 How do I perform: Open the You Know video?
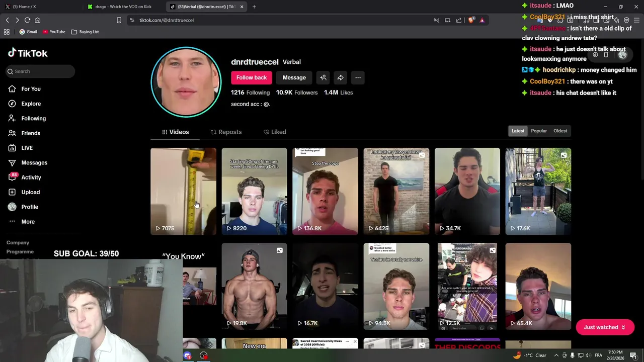pyautogui.click(x=199, y=287)
